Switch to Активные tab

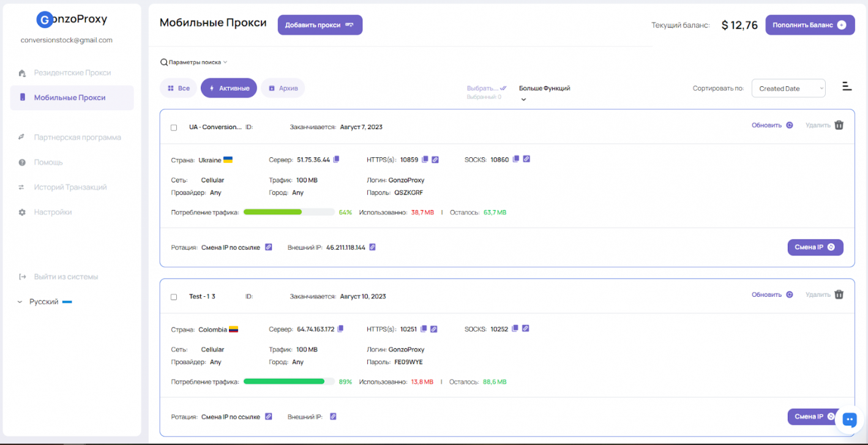pos(229,88)
